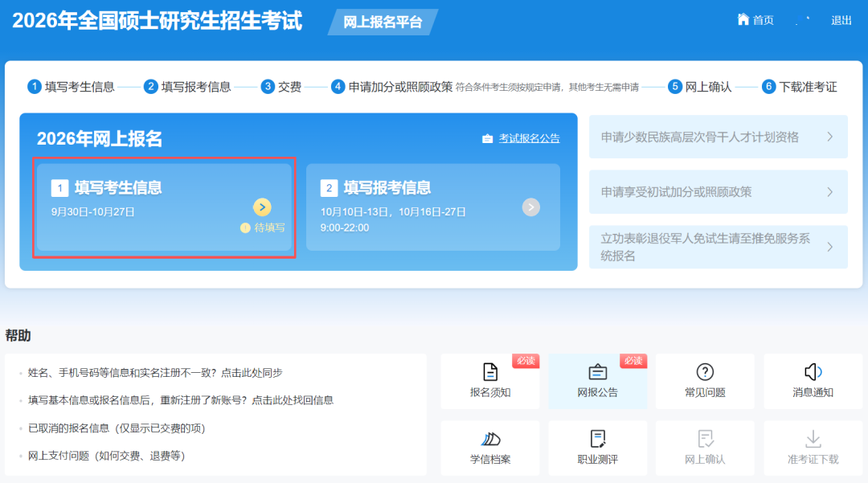Click help link about 网上支付问题

pyautogui.click(x=106, y=456)
